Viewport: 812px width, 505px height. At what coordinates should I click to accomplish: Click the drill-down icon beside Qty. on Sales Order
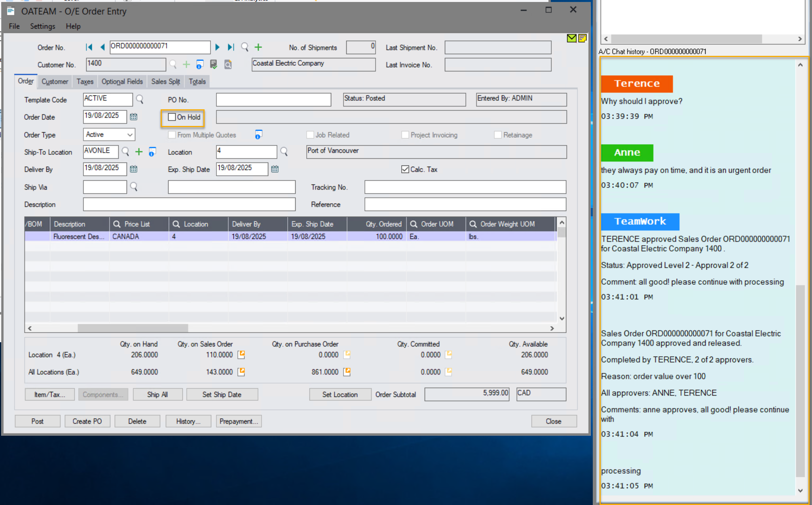click(241, 354)
